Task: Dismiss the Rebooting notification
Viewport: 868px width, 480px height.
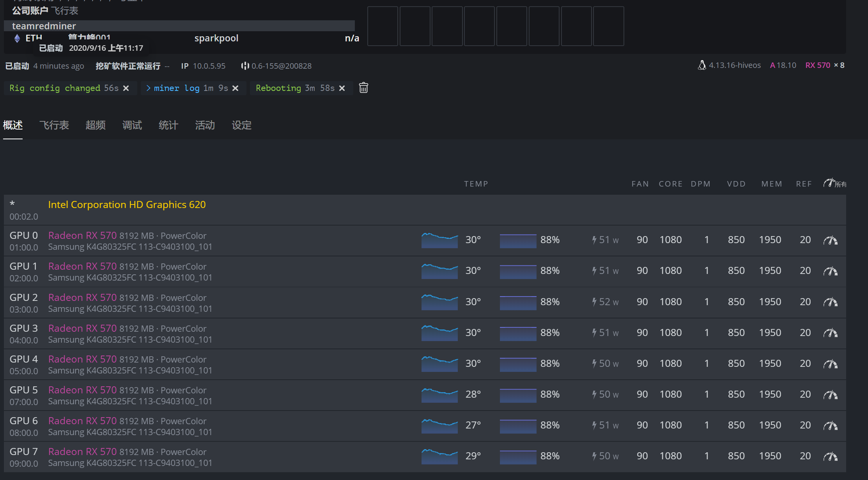Action: point(342,88)
